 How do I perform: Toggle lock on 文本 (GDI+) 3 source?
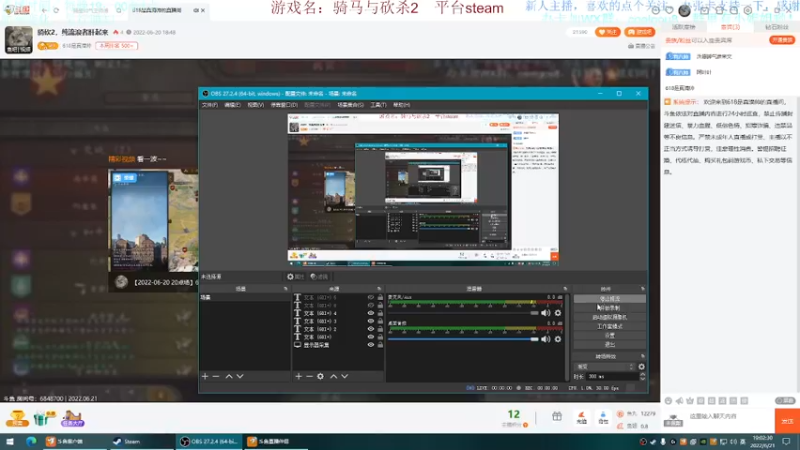(x=380, y=321)
